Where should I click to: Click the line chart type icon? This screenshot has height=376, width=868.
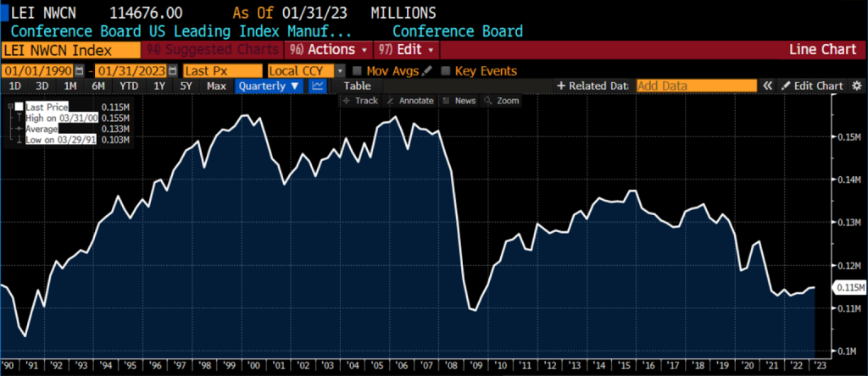[318, 86]
